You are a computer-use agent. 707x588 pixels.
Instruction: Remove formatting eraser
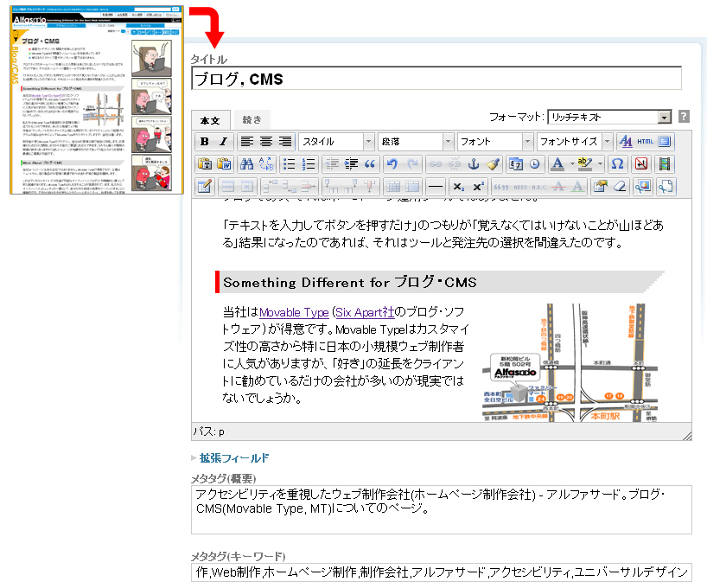point(620,187)
